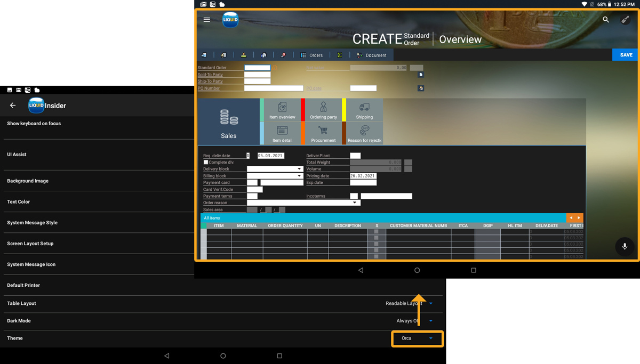Open the Shipping tile
Viewport: 640px width, 364px height.
[x=364, y=110]
